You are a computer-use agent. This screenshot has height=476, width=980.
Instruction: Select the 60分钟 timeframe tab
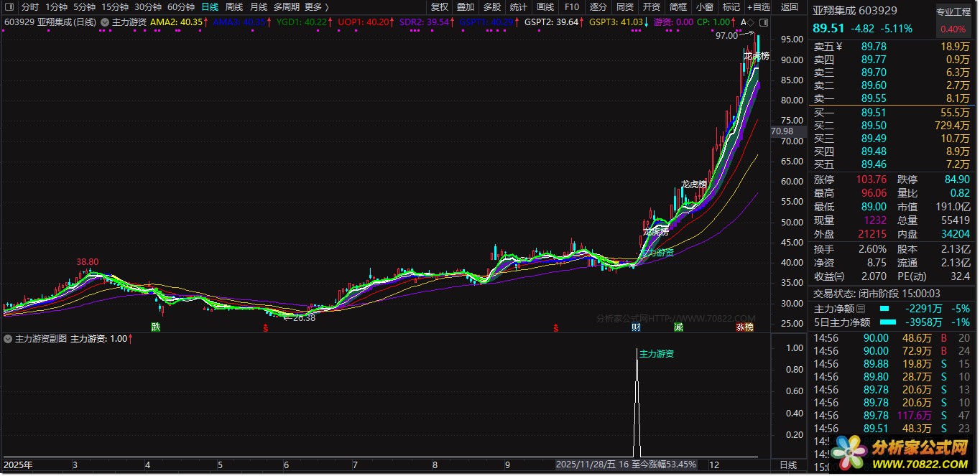click(x=181, y=7)
